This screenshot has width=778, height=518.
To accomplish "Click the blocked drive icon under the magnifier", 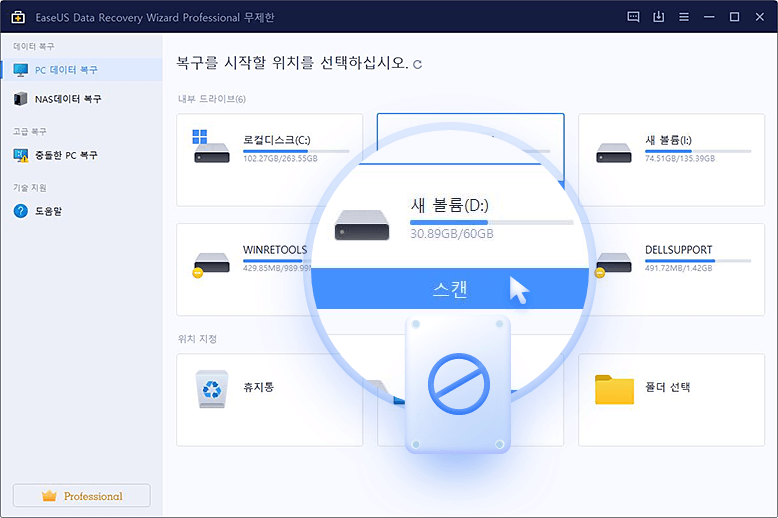I will (457, 384).
